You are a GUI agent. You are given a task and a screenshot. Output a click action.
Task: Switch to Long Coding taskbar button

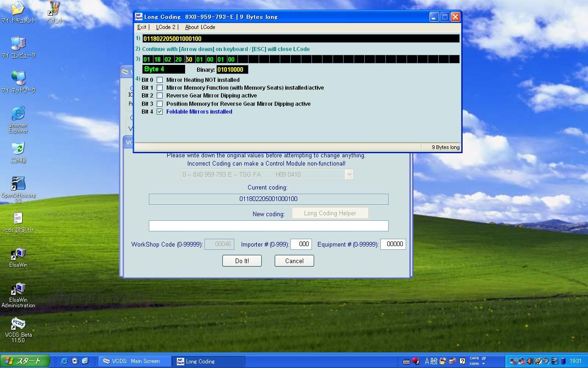pos(209,361)
